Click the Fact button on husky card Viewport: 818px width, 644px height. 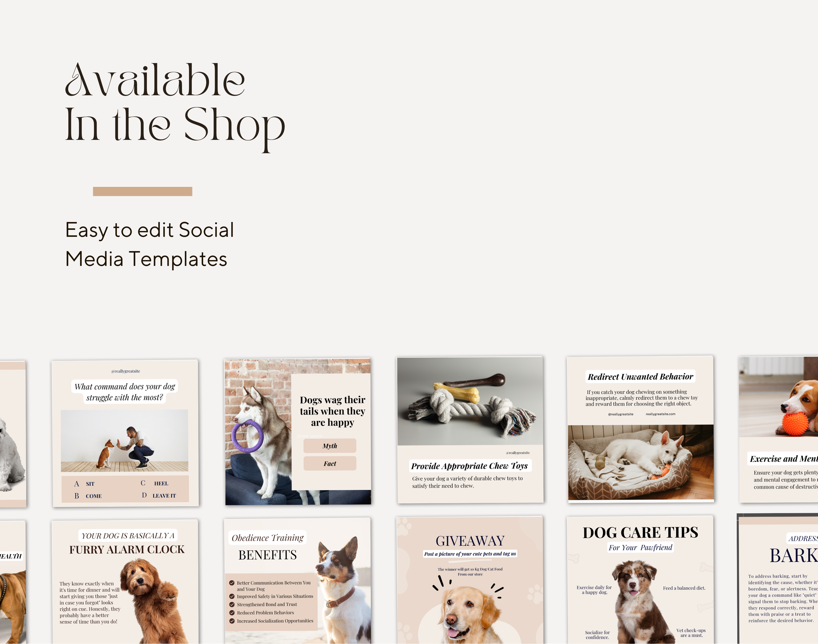(330, 463)
